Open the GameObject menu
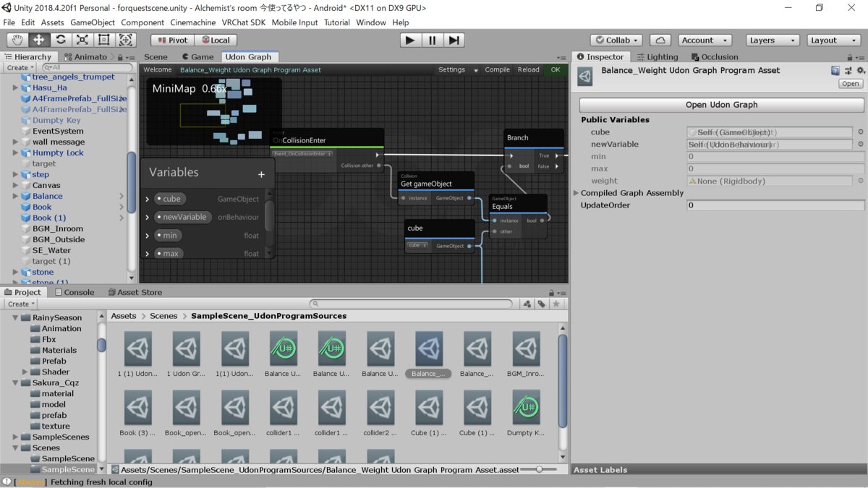This screenshot has height=488, width=868. tap(93, 22)
